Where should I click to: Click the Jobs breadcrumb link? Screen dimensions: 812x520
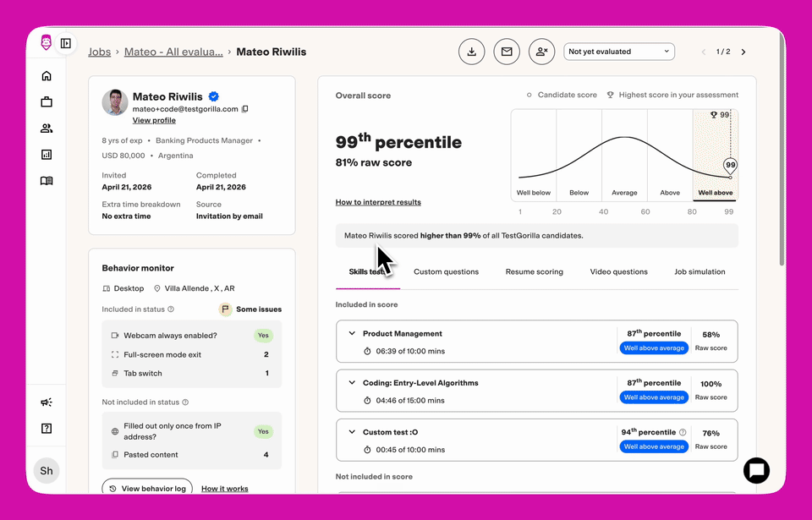[100, 52]
